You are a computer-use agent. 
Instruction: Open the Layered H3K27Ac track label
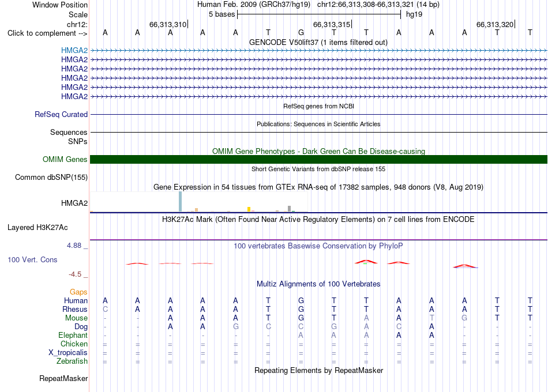point(37,228)
